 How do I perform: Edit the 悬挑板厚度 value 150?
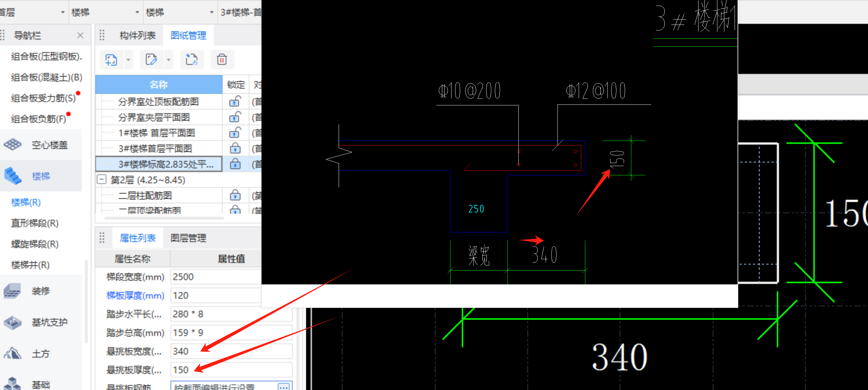click(x=231, y=370)
